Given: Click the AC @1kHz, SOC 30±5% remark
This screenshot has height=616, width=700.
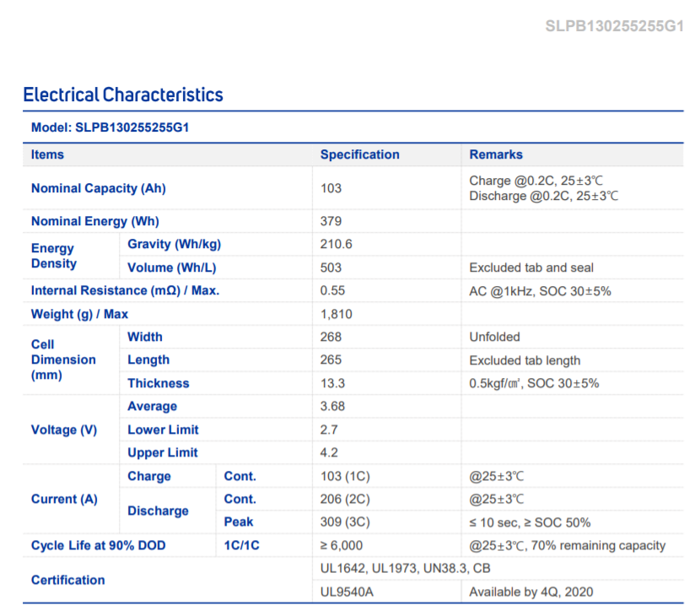Looking at the screenshot, I should 540,290.
